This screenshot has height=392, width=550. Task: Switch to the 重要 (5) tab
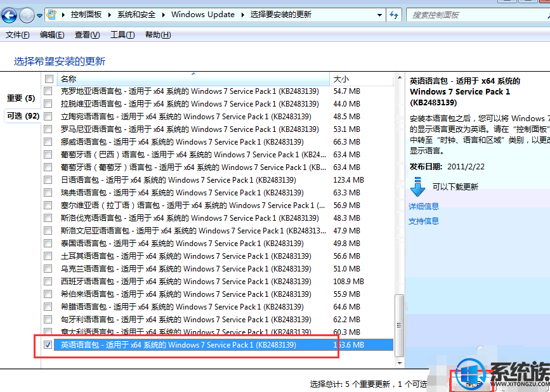[x=21, y=98]
